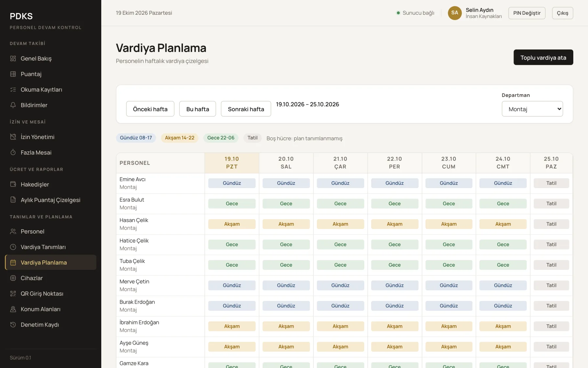Click the Personel people icon
This screenshot has height=368, width=588.
(13, 232)
